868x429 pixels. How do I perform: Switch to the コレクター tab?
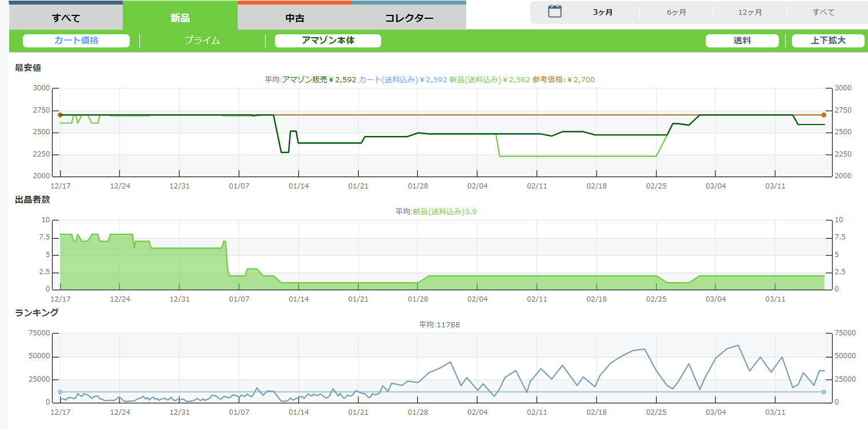(409, 18)
